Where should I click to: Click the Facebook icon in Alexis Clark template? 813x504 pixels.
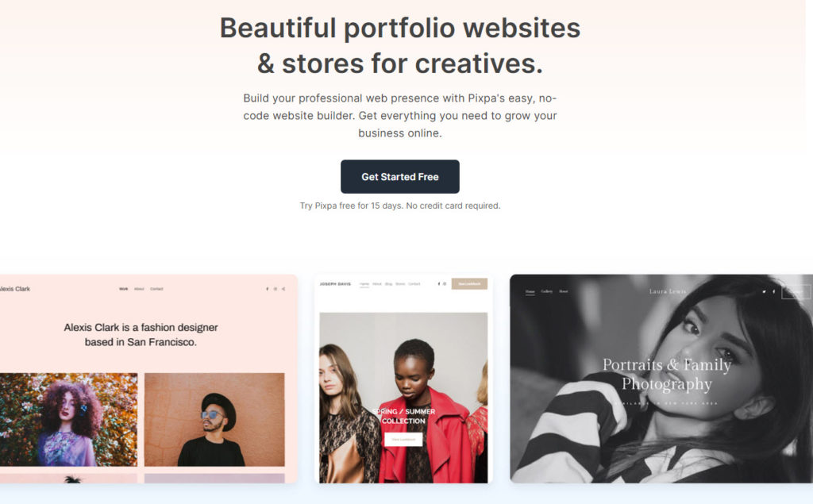tap(267, 289)
